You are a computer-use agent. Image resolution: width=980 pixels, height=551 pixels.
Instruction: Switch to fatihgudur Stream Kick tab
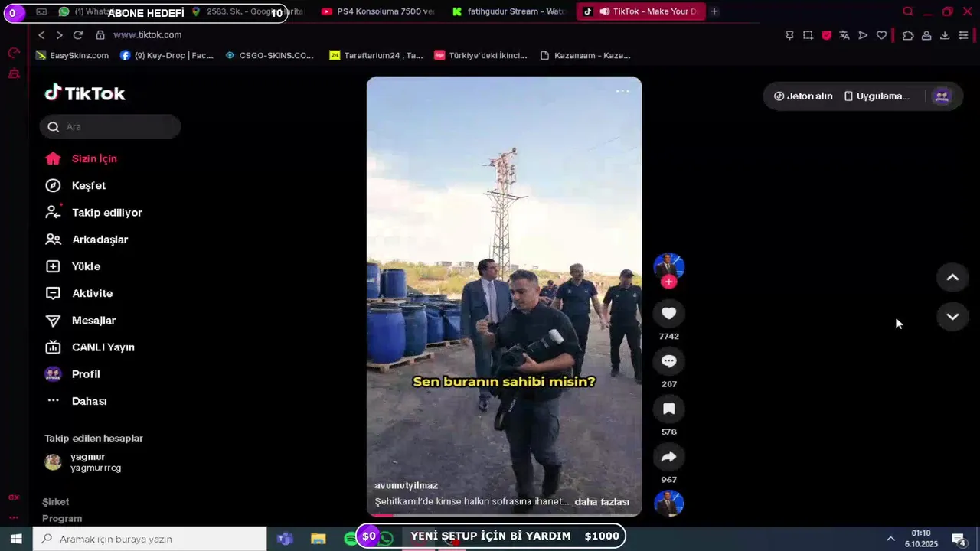(508, 11)
